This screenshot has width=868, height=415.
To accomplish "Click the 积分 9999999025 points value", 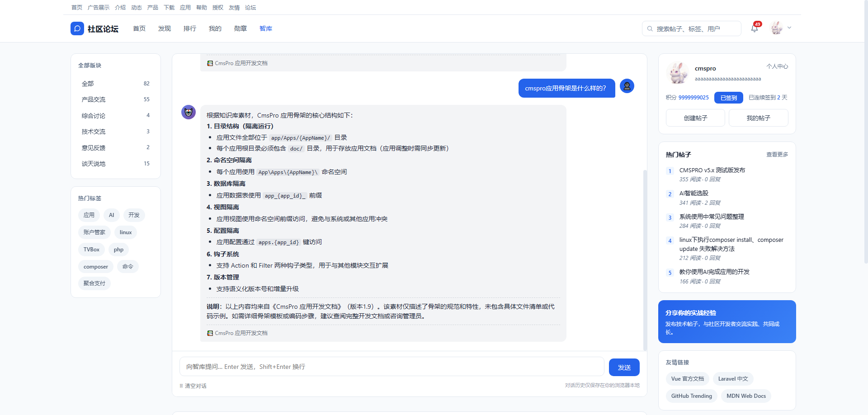I will 693,98.
